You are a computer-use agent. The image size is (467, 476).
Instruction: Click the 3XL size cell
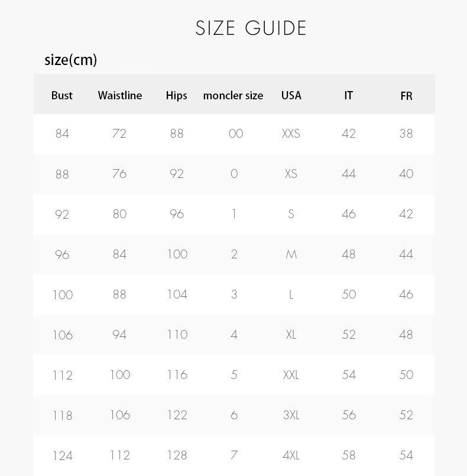291,415
